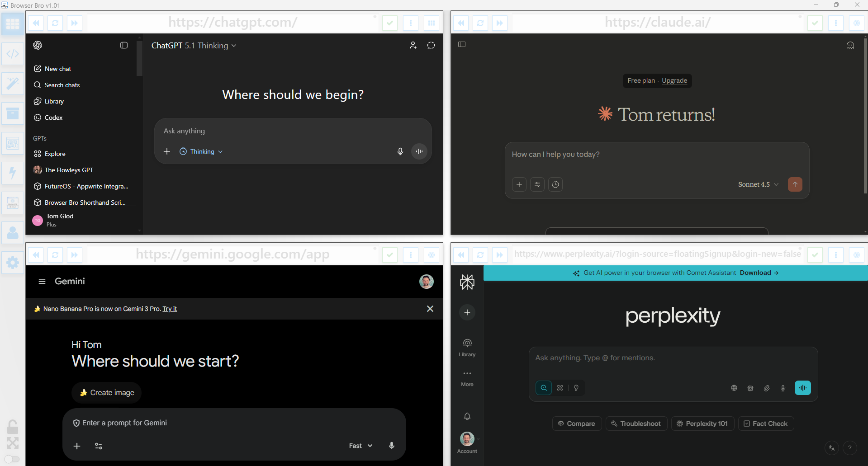The height and width of the screenshot is (466, 868).
Task: Click the paperclip attachment icon in Perplexity's input
Action: (x=766, y=388)
